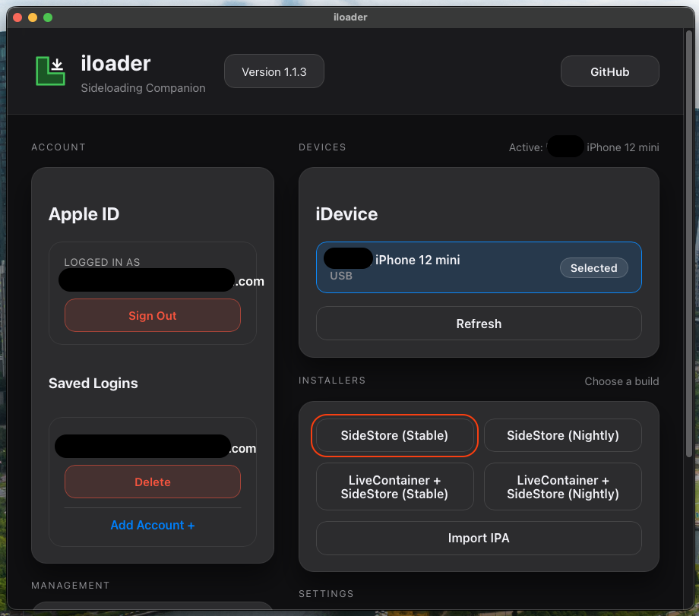Minimize the iloader window with yellow button
Viewport: 699px width, 616px height.
click(33, 17)
